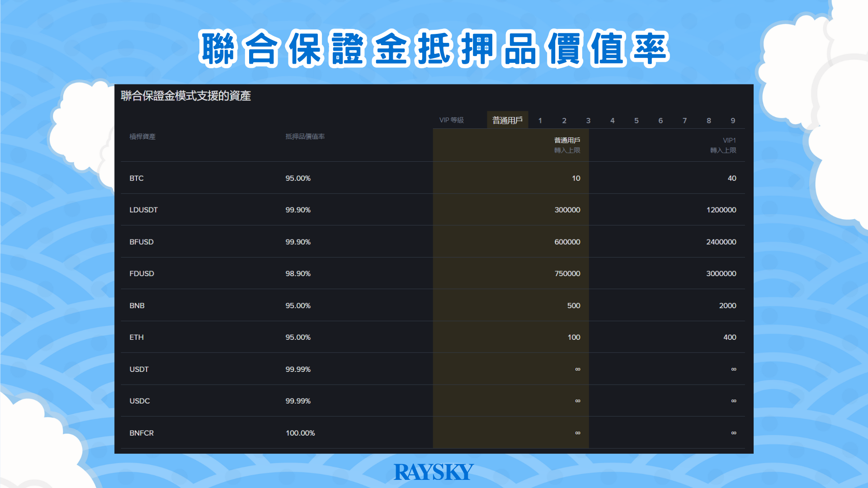Click the USDC asset row label
This screenshot has height=488, width=868.
point(139,401)
